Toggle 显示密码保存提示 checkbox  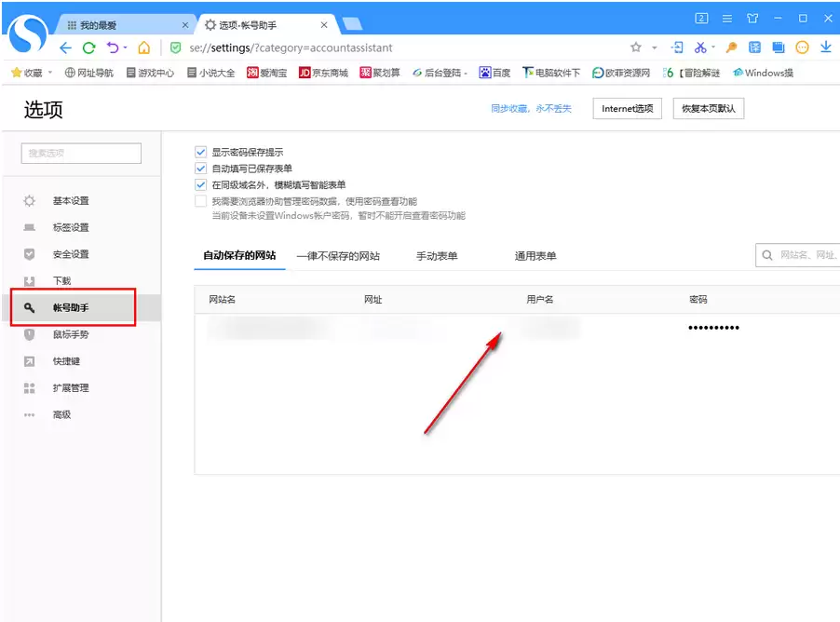click(x=201, y=152)
